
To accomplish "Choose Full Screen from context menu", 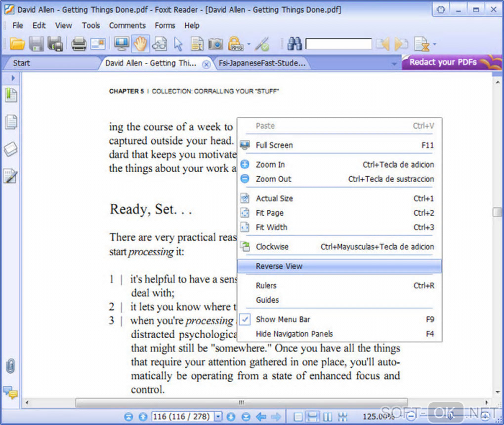I will (x=341, y=145).
